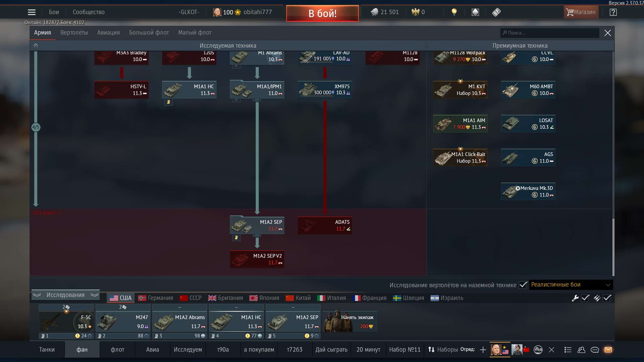Select the AGS premium tank
644x362 pixels.
click(x=528, y=157)
